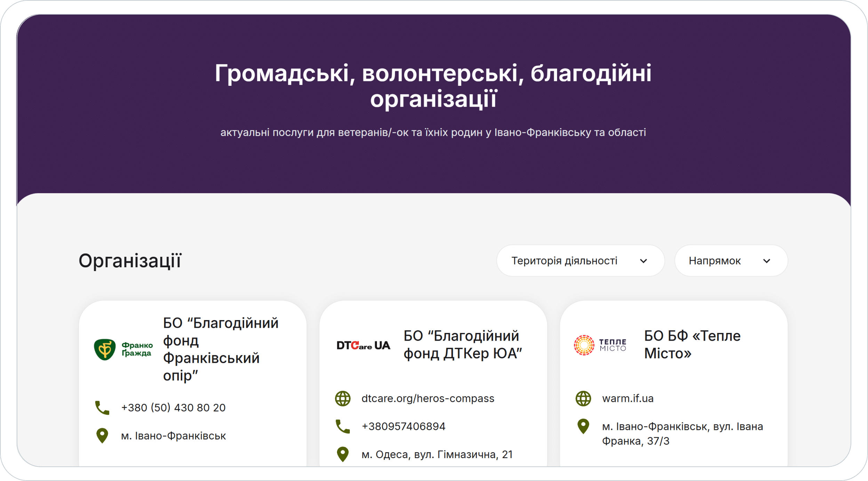Call the number +380957406894
868x481 pixels.
point(403,426)
